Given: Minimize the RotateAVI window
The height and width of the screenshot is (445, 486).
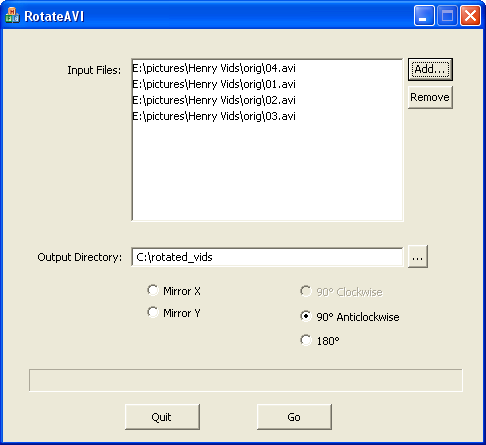Looking at the screenshot, I should [424, 16].
